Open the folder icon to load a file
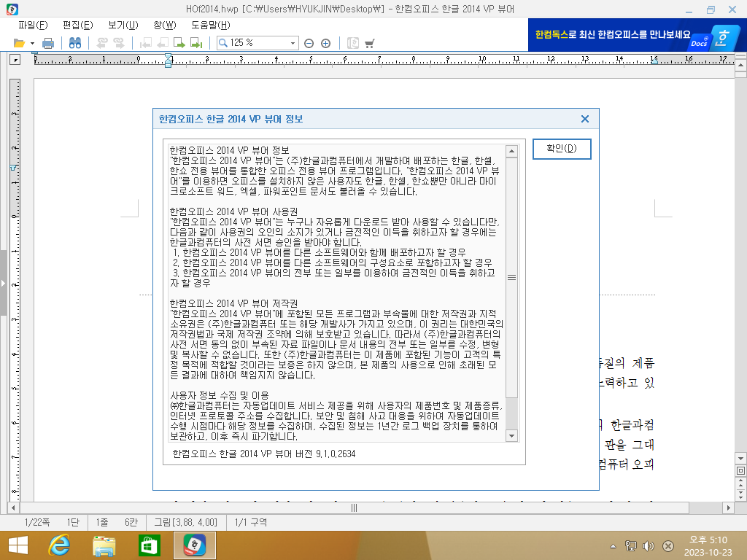 pos(19,43)
